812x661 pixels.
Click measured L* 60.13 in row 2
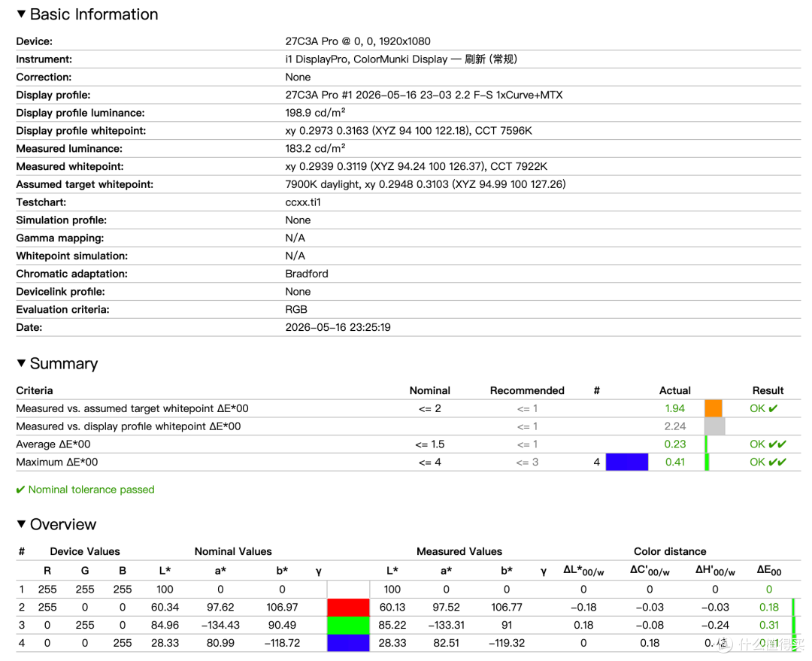392,607
